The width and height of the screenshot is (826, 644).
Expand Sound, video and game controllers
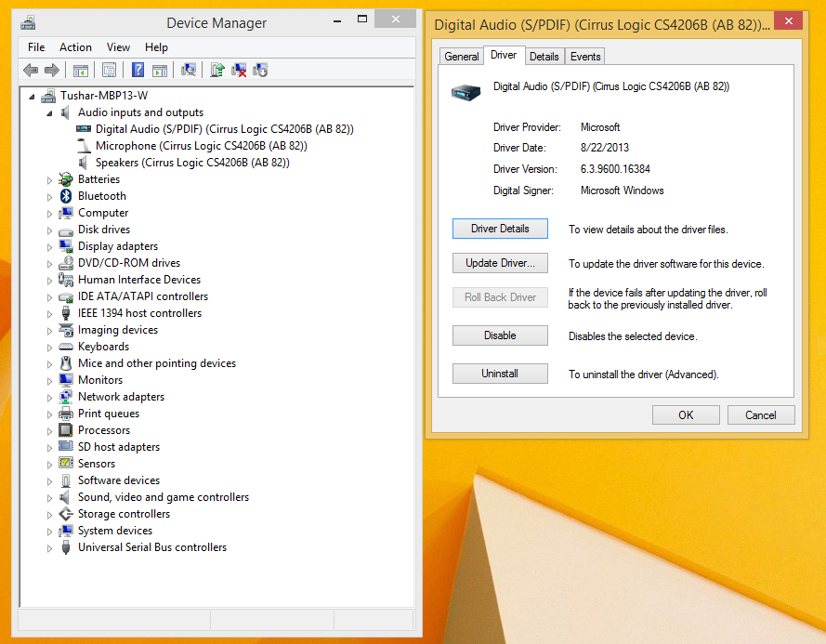(49, 498)
